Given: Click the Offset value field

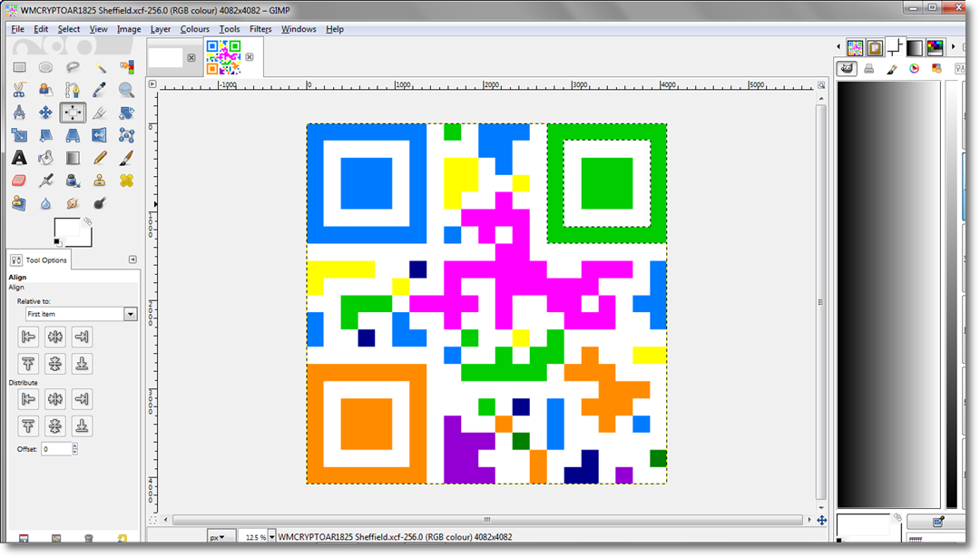Looking at the screenshot, I should click(56, 448).
